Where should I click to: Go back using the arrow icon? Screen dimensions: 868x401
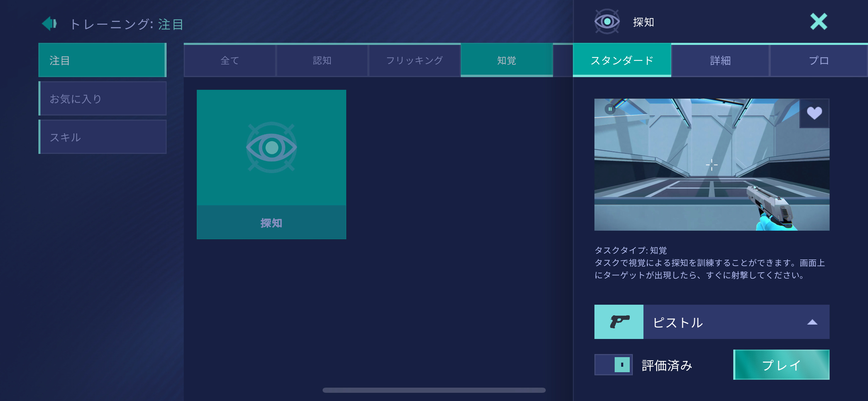(49, 24)
